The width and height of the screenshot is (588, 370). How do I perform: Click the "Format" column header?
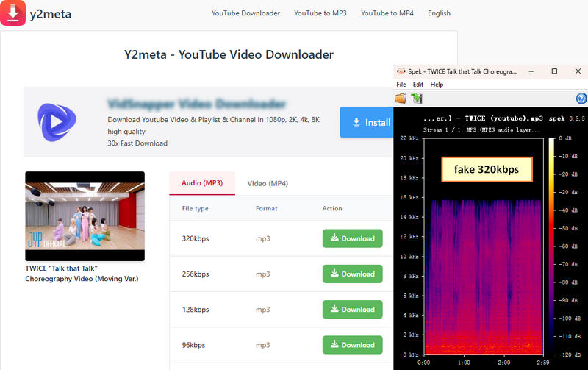[267, 208]
